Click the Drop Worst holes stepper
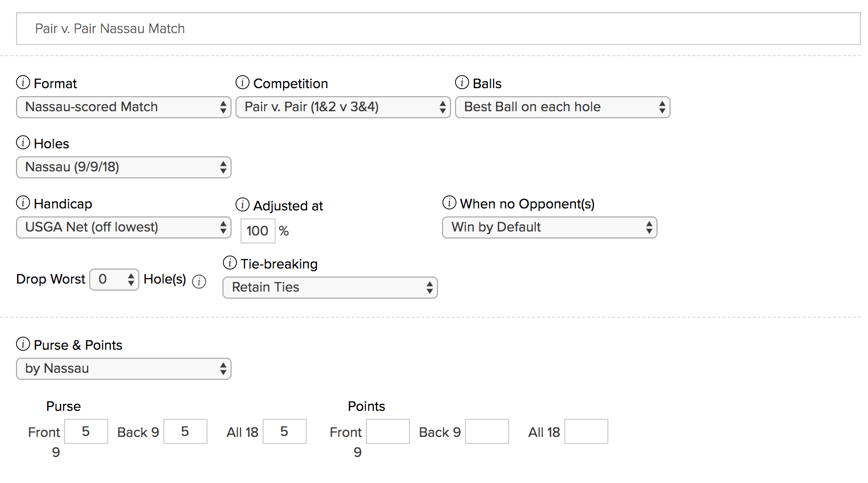The image size is (868, 483). click(x=114, y=280)
